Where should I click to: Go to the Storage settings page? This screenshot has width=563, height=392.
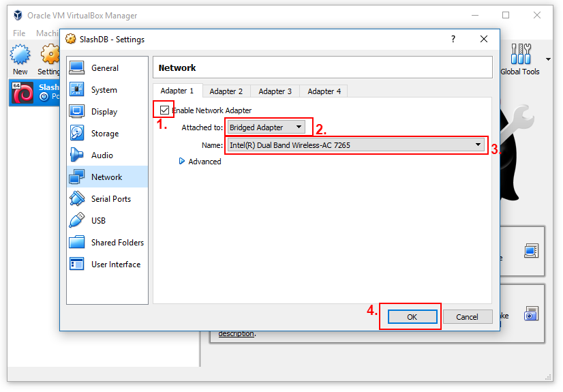coord(104,134)
